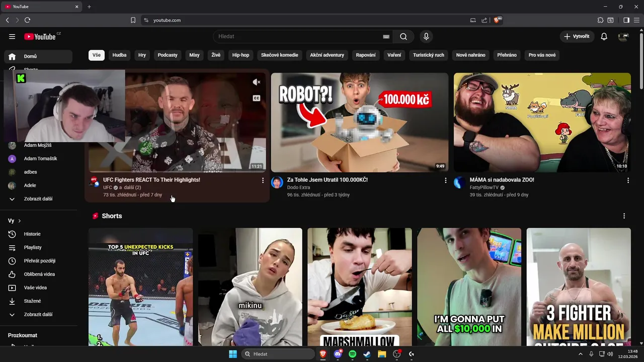Open Vaše videa in the sidebar
The image size is (644, 362).
tap(38, 288)
